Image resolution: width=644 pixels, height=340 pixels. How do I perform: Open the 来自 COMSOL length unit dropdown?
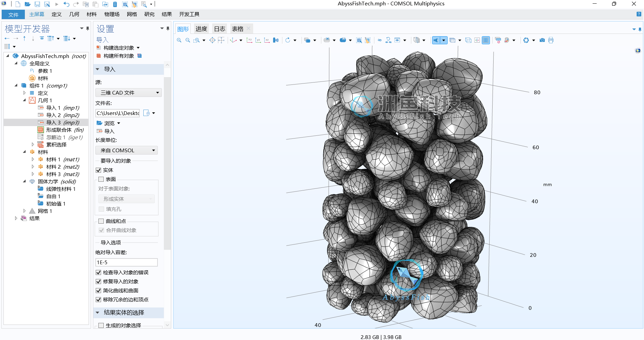127,150
